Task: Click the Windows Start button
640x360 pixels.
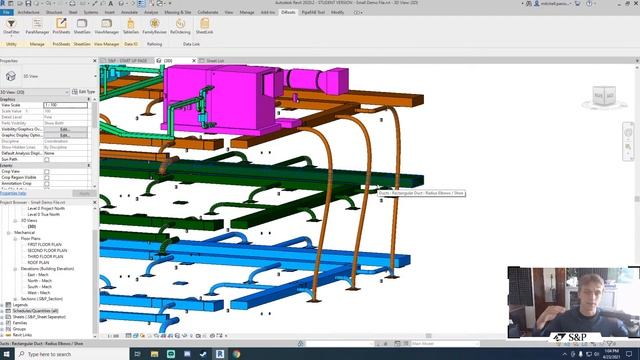Action: (7, 354)
